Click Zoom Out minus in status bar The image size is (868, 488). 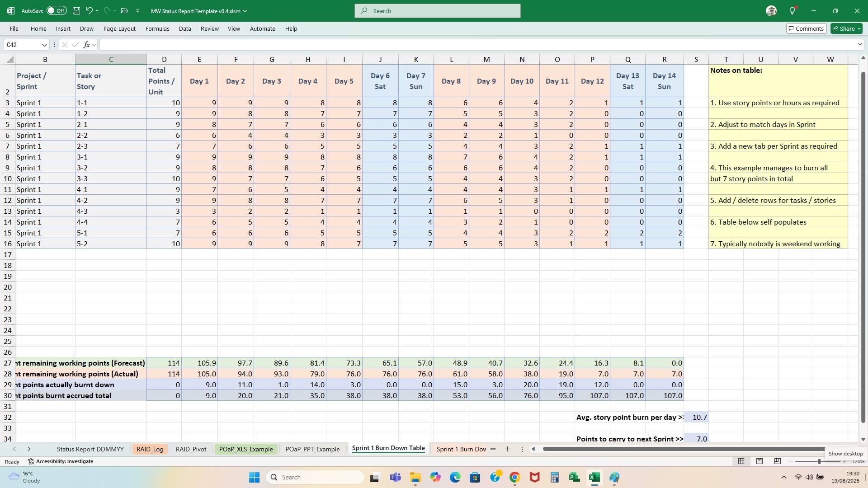[791, 461]
